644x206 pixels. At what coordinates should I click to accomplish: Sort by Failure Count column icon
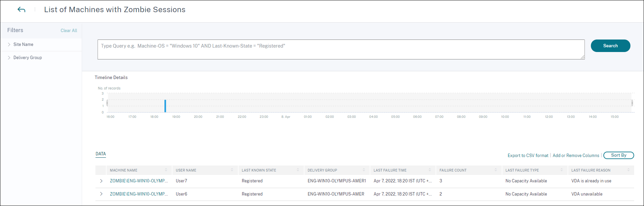click(496, 170)
